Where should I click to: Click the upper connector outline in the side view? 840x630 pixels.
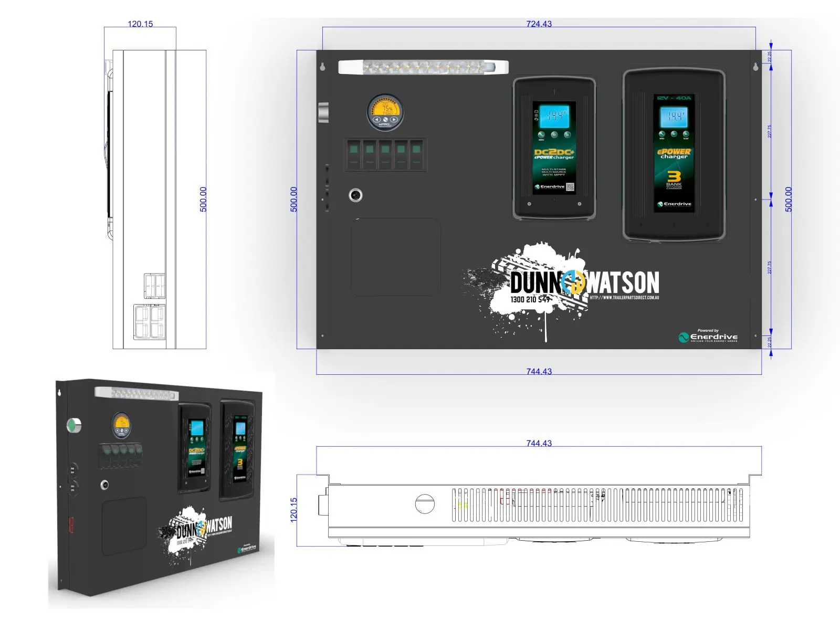tap(155, 286)
